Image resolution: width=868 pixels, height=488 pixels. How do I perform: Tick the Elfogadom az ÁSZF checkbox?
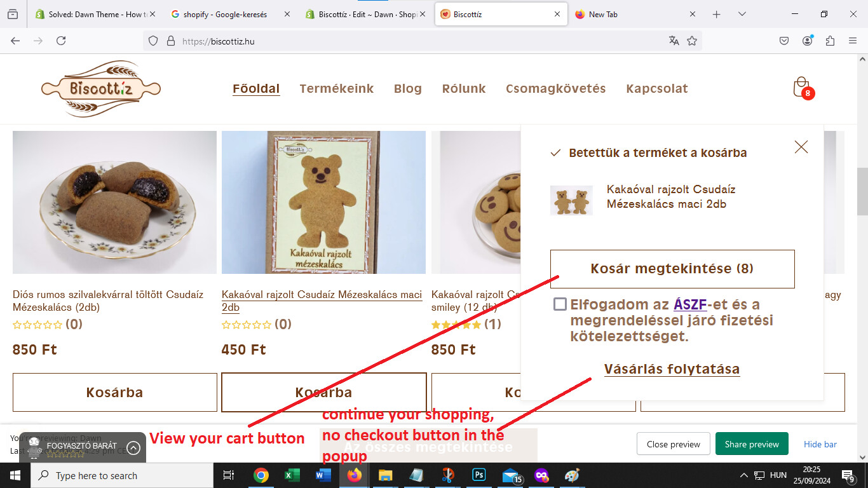[560, 304]
